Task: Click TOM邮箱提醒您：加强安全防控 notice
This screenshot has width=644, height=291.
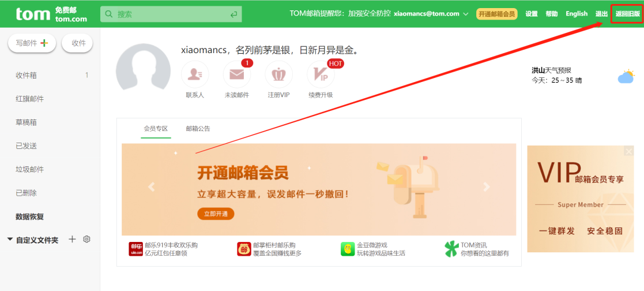Action: (341, 14)
